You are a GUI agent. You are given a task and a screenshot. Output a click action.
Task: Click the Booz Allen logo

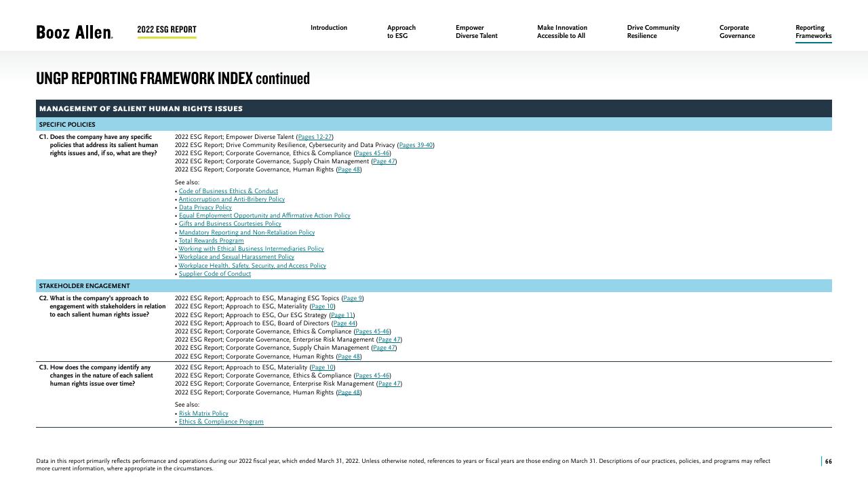[x=75, y=32]
